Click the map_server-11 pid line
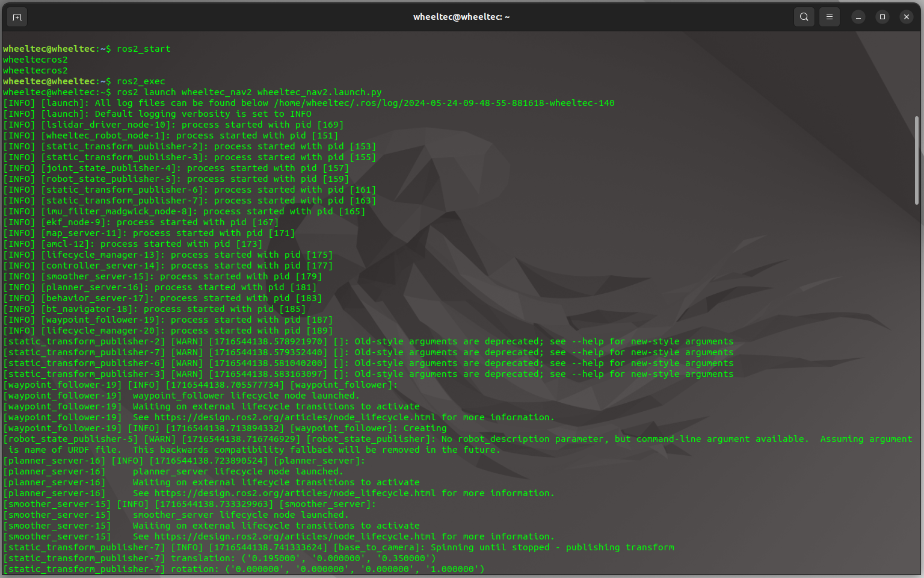 149,233
